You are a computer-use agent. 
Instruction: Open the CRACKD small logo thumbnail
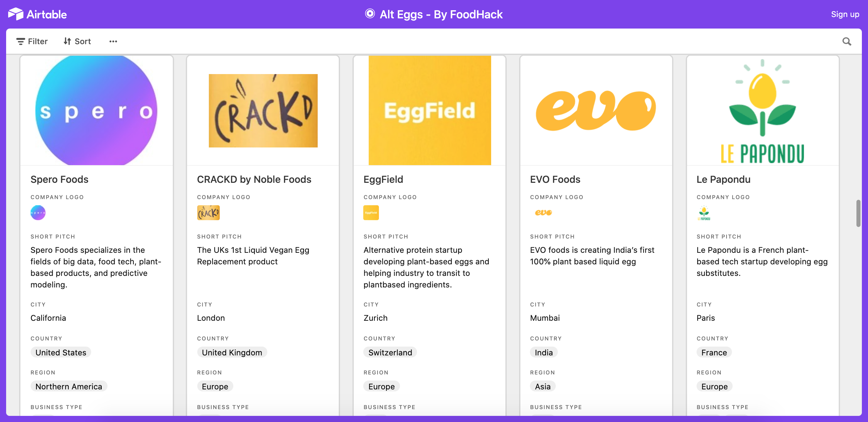[x=208, y=213]
